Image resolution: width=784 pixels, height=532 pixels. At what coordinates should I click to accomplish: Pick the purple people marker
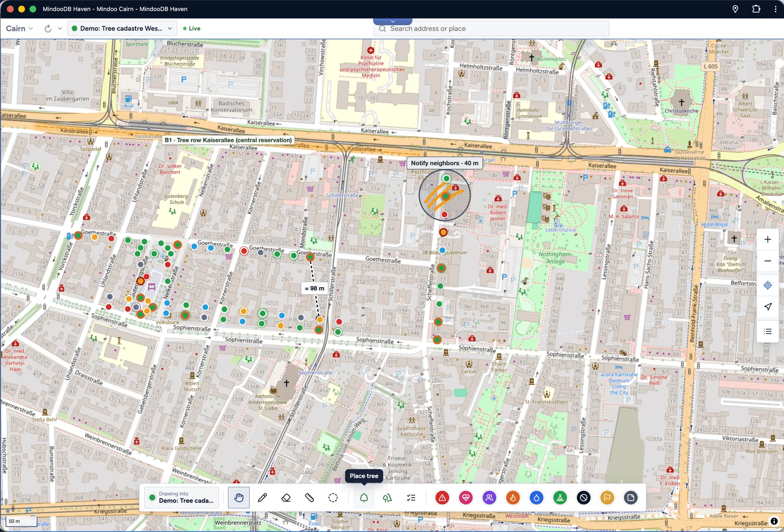click(x=490, y=498)
